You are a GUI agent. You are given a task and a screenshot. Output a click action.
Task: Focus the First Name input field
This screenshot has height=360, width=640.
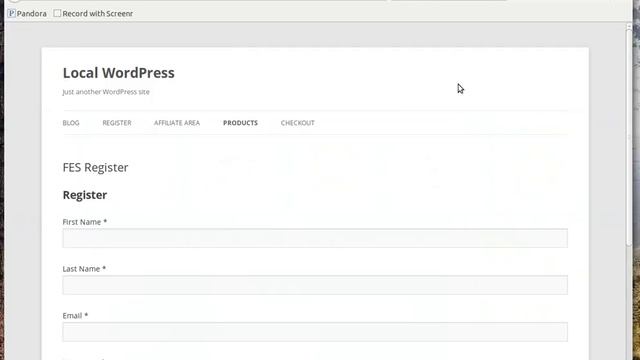click(315, 238)
